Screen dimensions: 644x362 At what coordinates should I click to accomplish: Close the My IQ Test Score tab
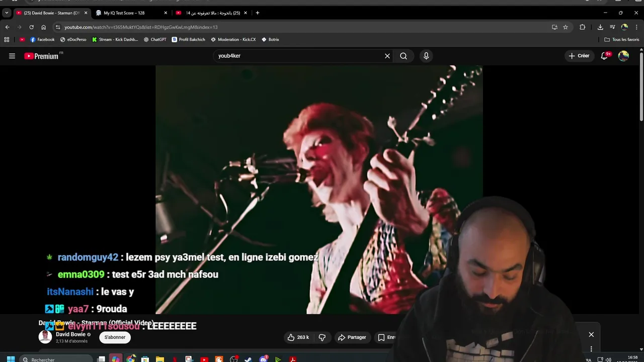pyautogui.click(x=166, y=13)
